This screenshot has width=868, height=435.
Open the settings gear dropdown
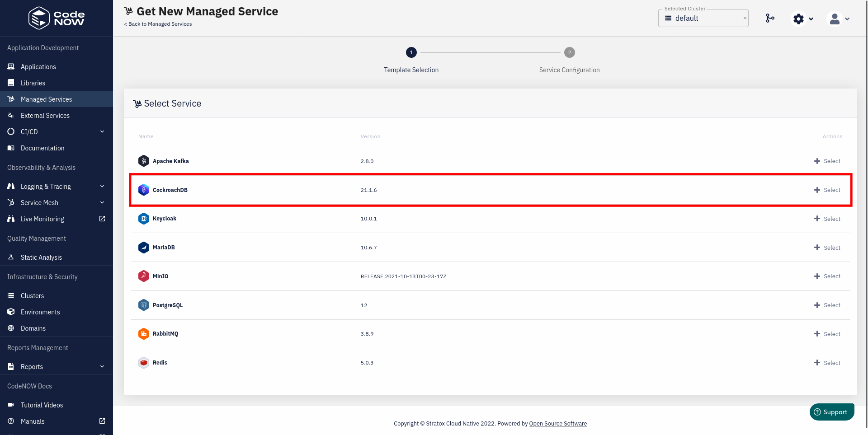click(x=803, y=19)
